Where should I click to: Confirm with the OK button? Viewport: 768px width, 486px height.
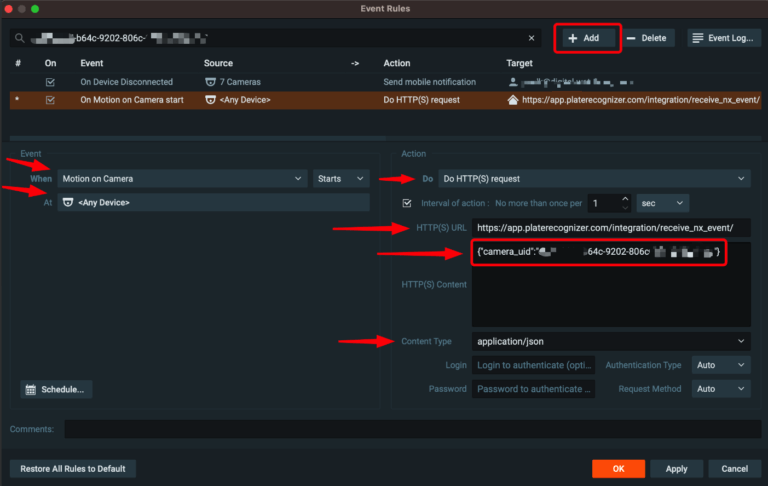(x=618, y=469)
